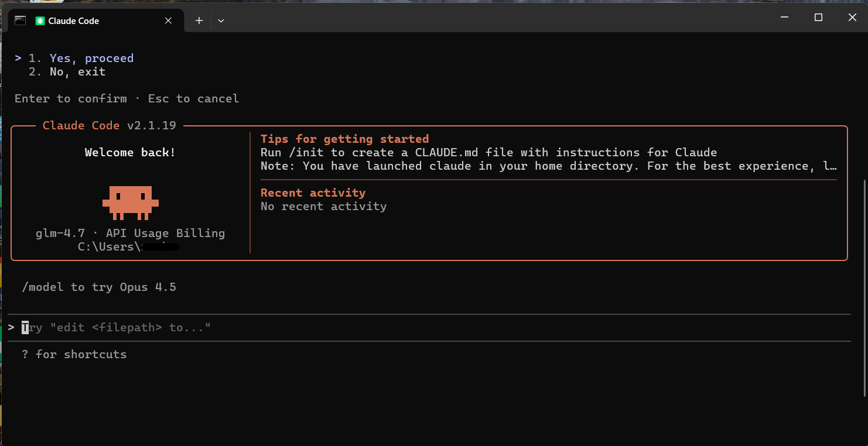Minimize the terminal window
The image size is (868, 446).
click(x=785, y=18)
